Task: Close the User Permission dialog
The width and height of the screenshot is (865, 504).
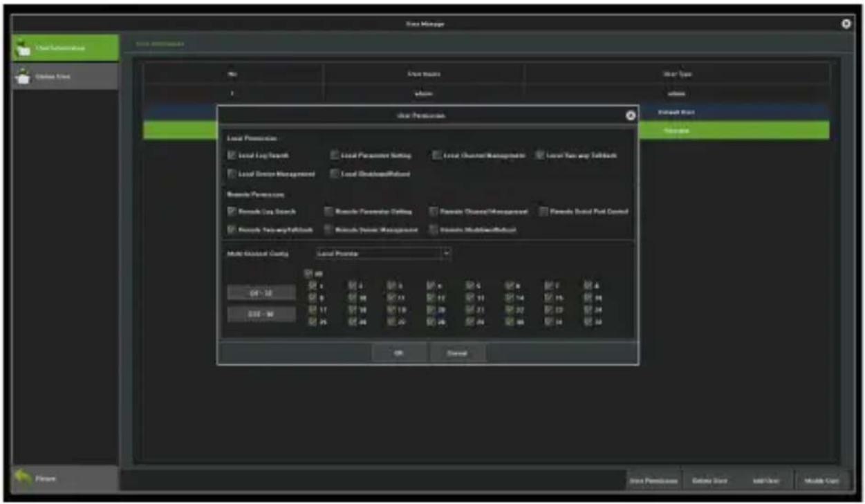Action: [x=630, y=115]
